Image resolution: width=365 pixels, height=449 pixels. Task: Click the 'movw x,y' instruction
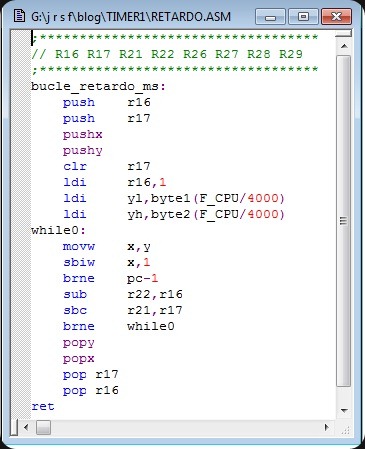107,247
